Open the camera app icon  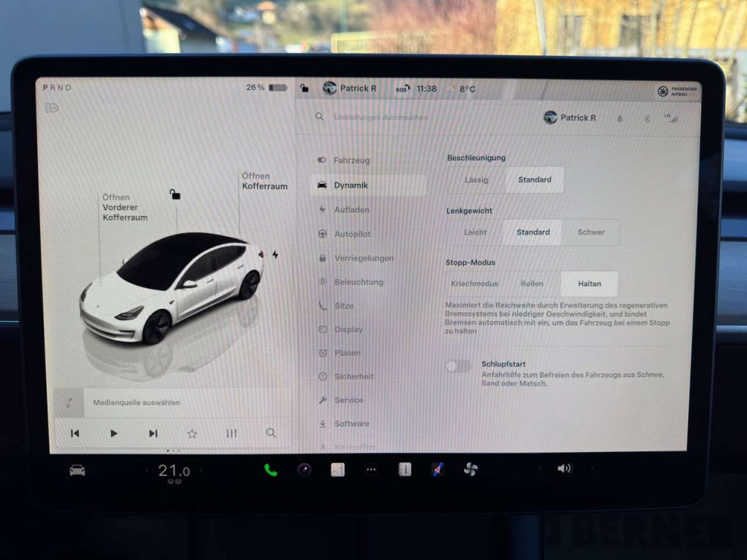[304, 470]
